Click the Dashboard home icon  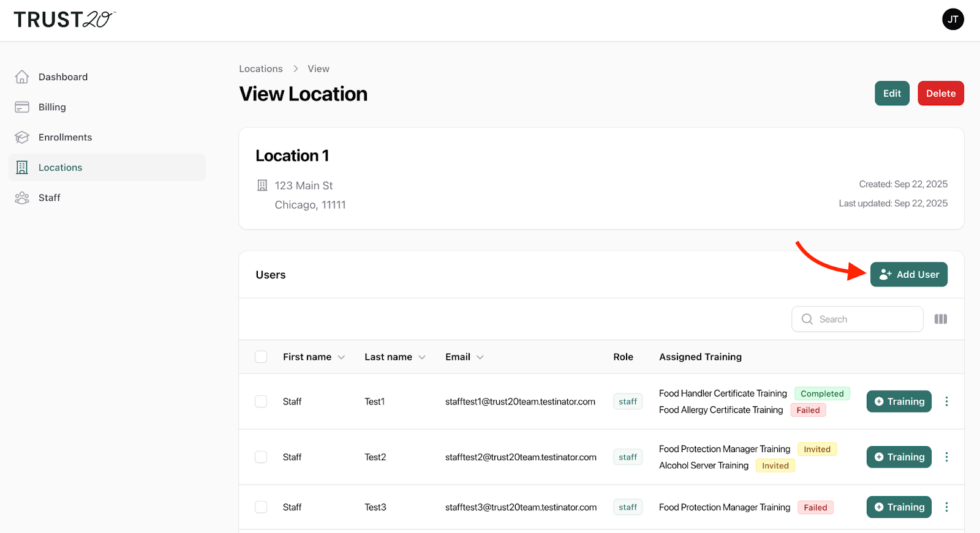coord(22,77)
